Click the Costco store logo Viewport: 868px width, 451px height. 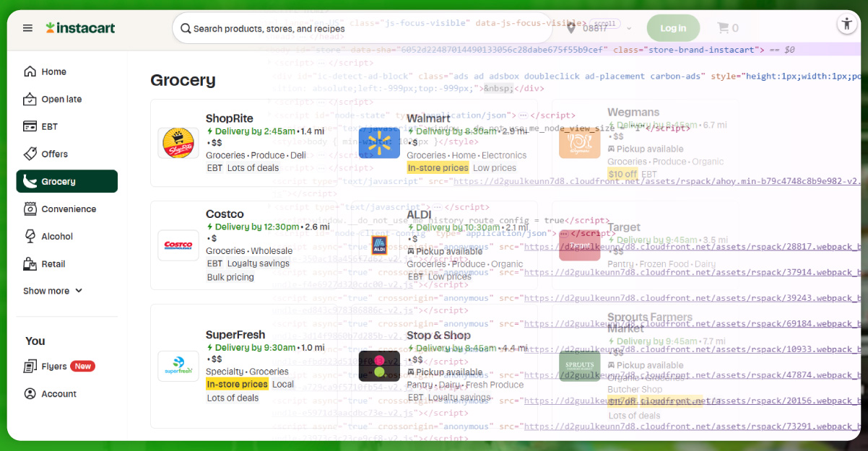pyautogui.click(x=178, y=245)
